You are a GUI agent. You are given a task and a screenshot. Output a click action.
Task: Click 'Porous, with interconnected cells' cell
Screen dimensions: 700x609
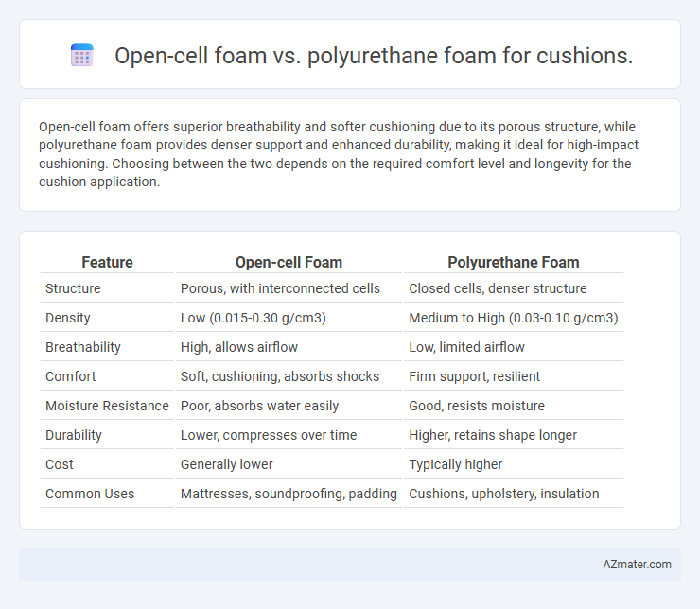point(289,288)
